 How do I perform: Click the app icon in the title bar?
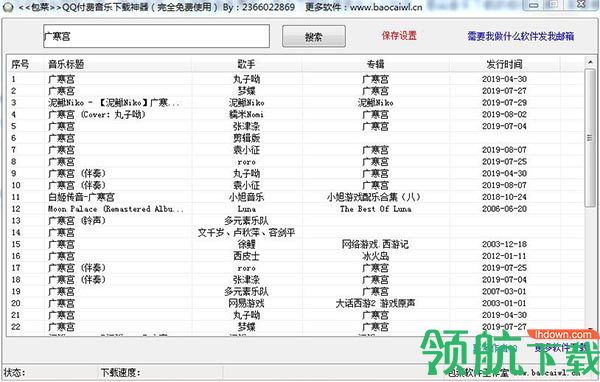pyautogui.click(x=7, y=7)
